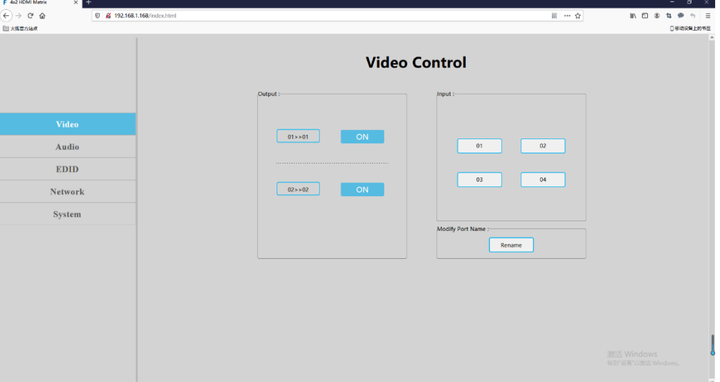
Task: Click the undo arrow toolbar icon
Action: click(x=692, y=16)
